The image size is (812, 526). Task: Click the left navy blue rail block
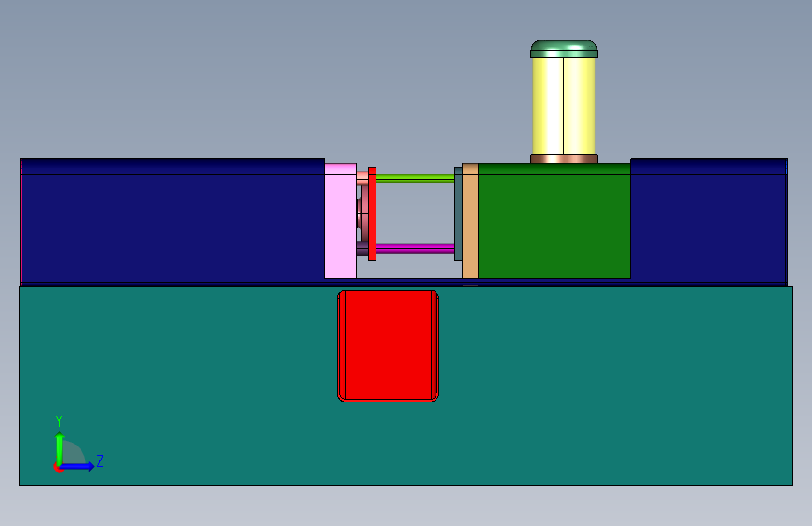[172, 221]
